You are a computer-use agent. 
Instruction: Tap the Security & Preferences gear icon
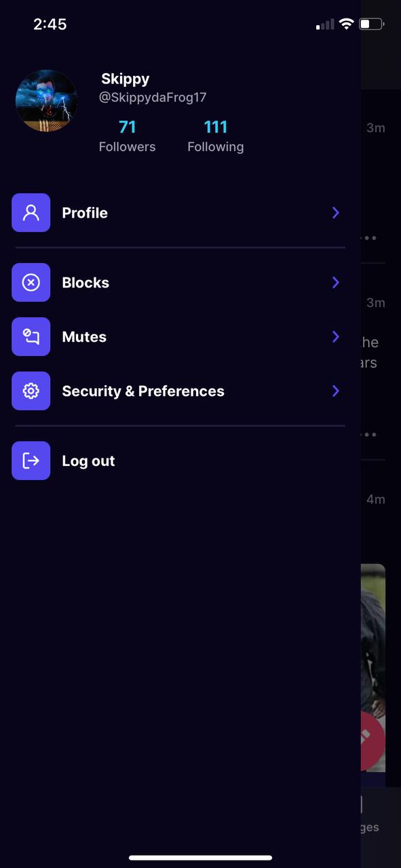31,391
